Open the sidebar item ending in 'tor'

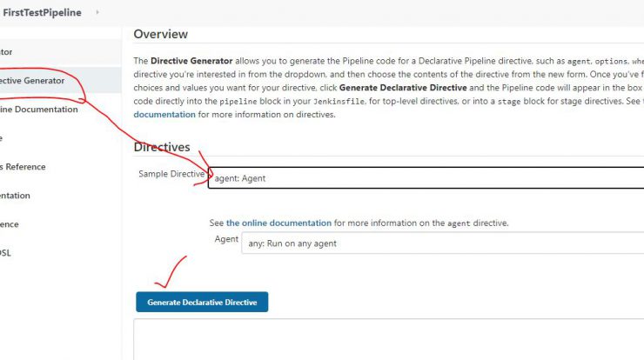click(6, 51)
